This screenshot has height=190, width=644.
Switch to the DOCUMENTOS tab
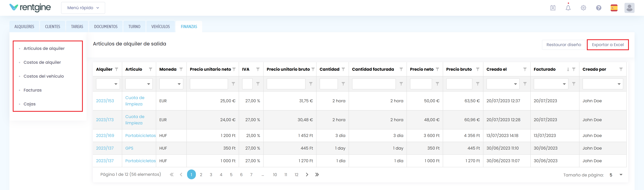coord(106,27)
